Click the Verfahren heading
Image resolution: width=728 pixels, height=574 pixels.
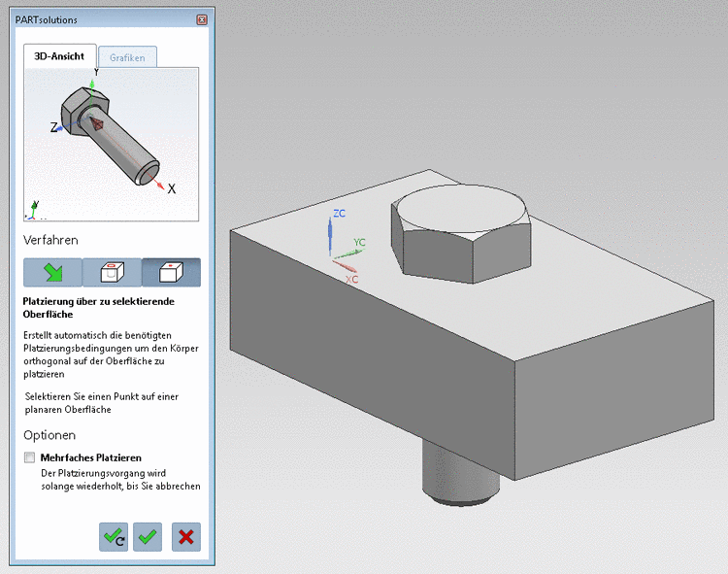(50, 240)
